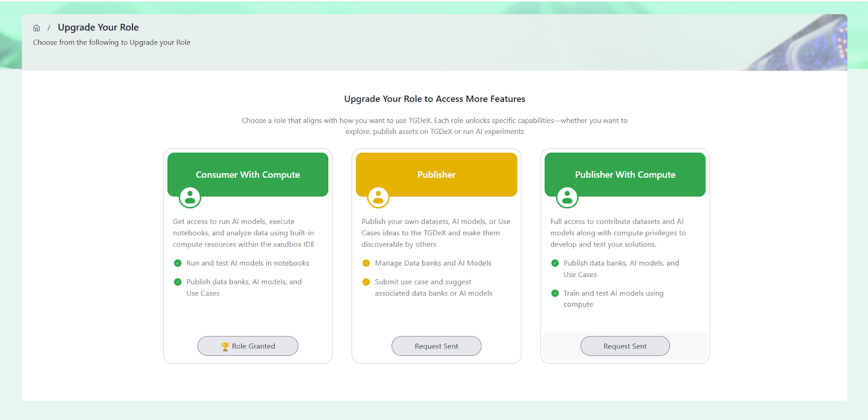This screenshot has width=868, height=420.
Task: Click the yellow Publisher user avatar icon
Action: point(378,198)
